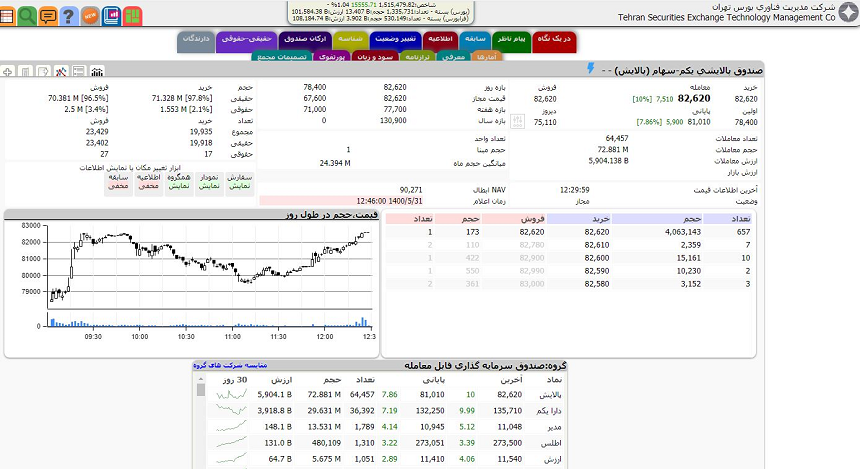Click the green magnifier search icon
The image size is (860, 469).
click(27, 16)
